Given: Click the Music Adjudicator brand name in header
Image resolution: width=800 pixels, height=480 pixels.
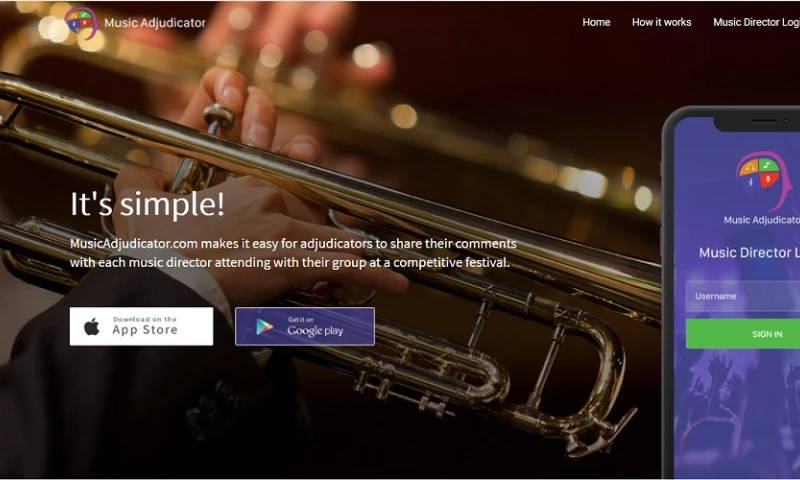Looking at the screenshot, I should 155,23.
